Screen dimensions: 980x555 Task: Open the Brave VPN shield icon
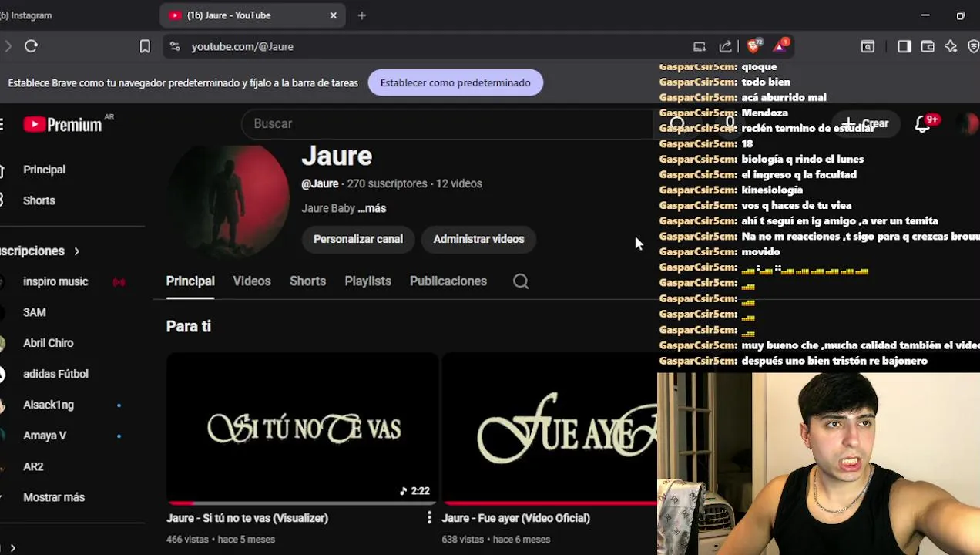(x=973, y=46)
